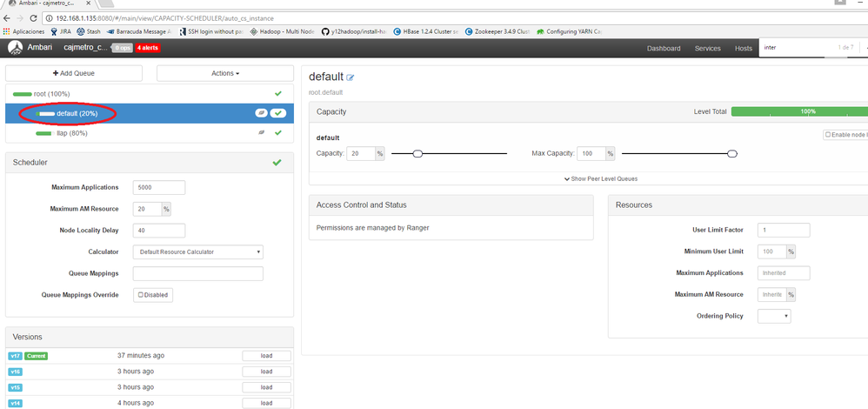Go to the Dashboard menu
Screen dimensions: 868x409
click(x=664, y=48)
